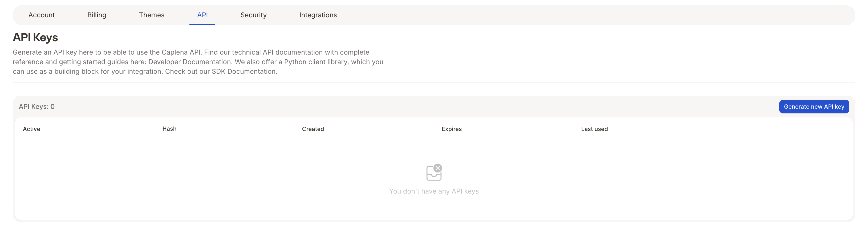Open the Themes tab

(x=152, y=15)
